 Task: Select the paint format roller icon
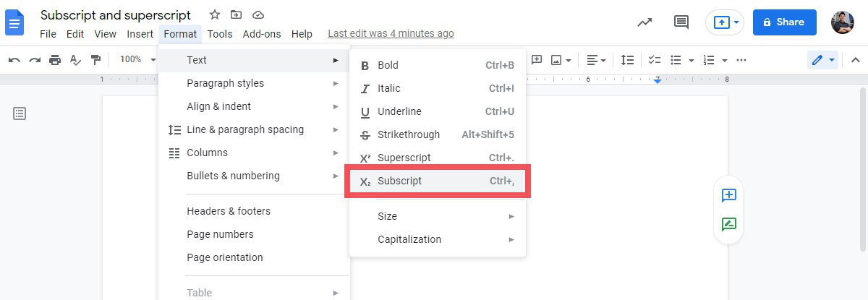coord(95,60)
